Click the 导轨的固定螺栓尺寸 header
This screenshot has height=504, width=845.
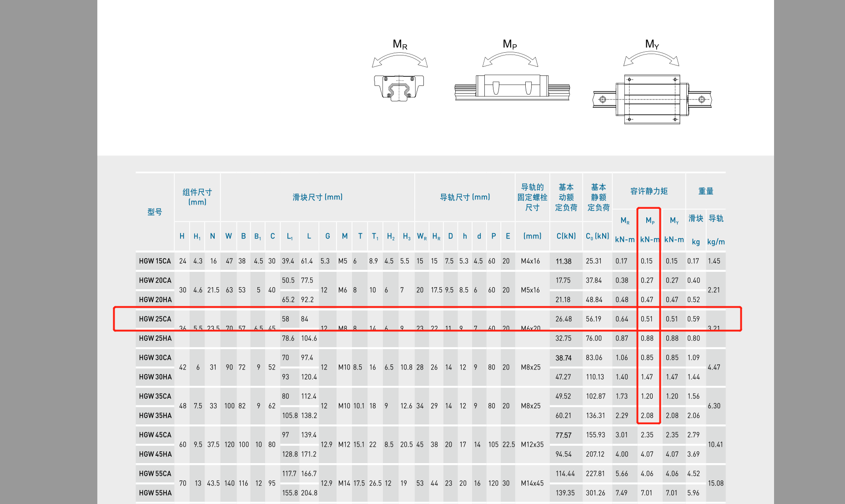pos(532,197)
